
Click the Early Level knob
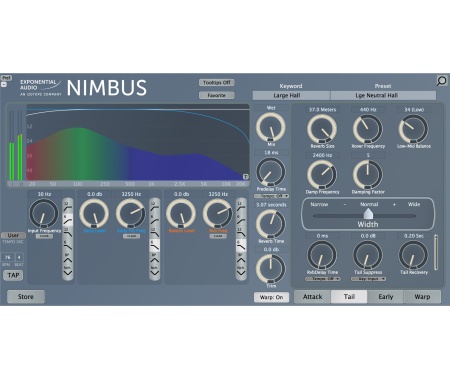click(94, 214)
